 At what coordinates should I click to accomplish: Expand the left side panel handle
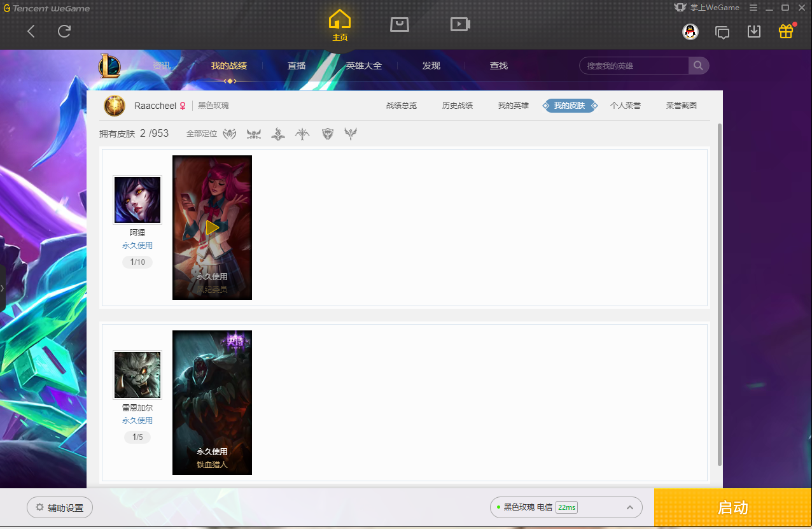coord(3,288)
